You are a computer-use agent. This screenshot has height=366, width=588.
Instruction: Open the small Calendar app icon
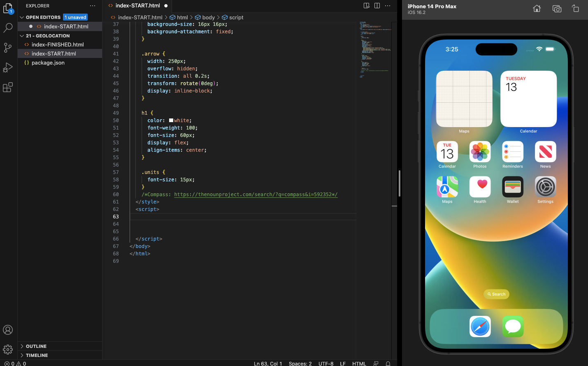point(447,152)
